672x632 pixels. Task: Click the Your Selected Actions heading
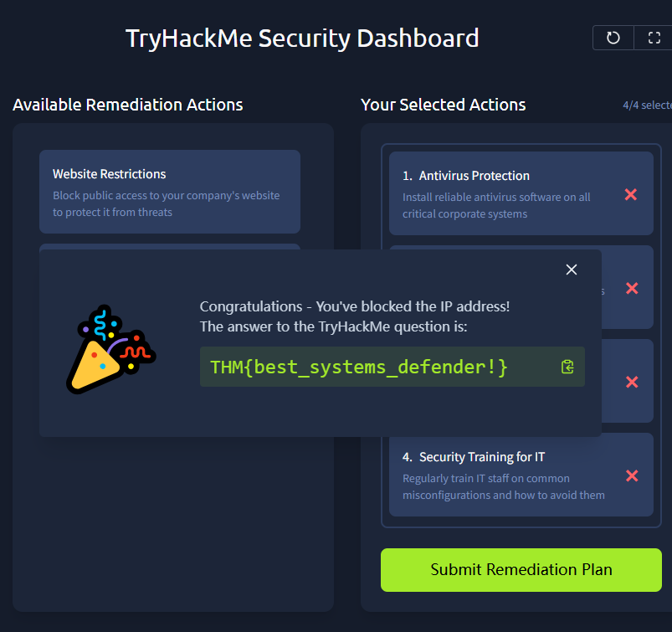pyautogui.click(x=443, y=105)
